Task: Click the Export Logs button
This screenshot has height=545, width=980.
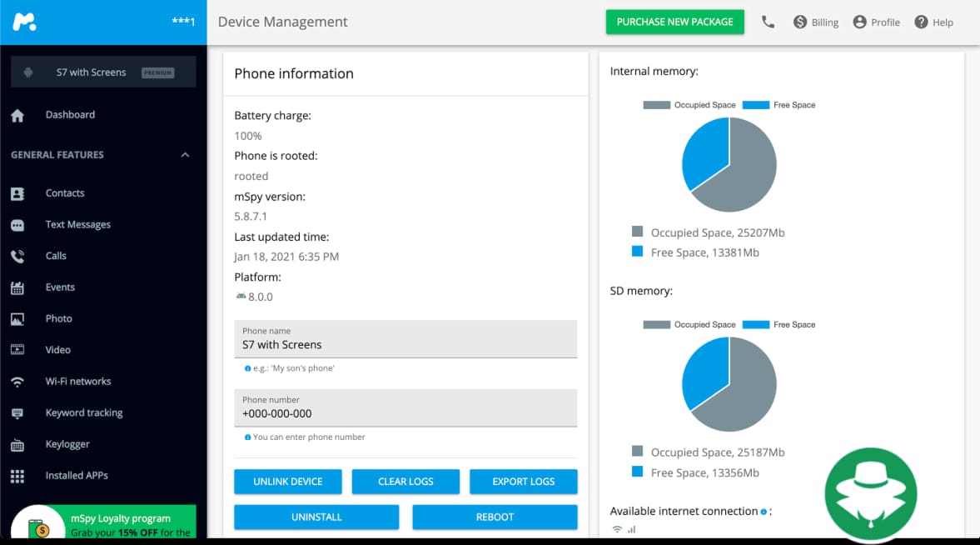Action: point(523,482)
